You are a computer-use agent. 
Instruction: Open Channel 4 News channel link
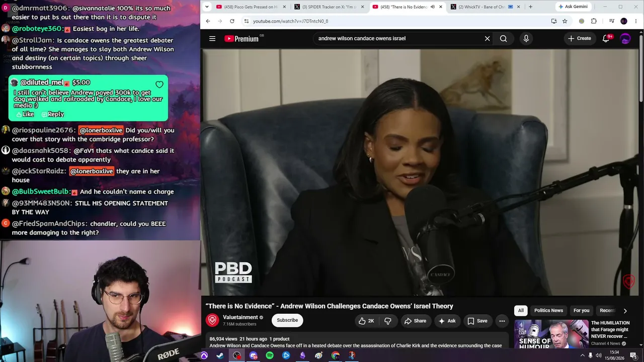(x=606, y=344)
